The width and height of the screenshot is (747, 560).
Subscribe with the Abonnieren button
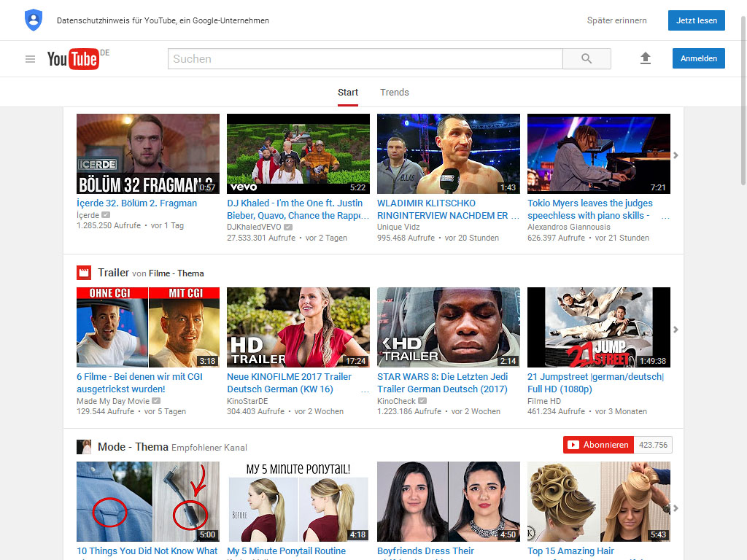pyautogui.click(x=598, y=445)
